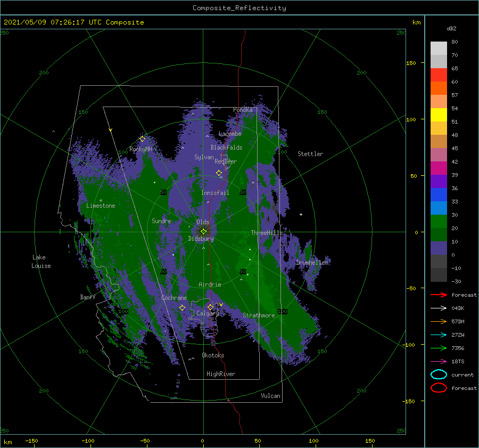Click the 18TS legend label
The width and height of the screenshot is (479, 448).
coord(458,362)
